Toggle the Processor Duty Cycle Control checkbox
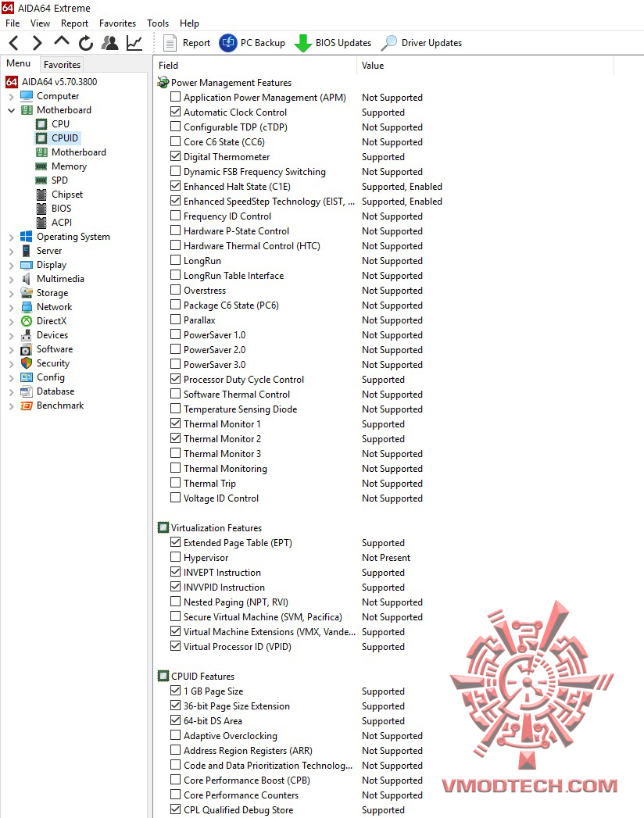This screenshot has width=644, height=818. [175, 379]
